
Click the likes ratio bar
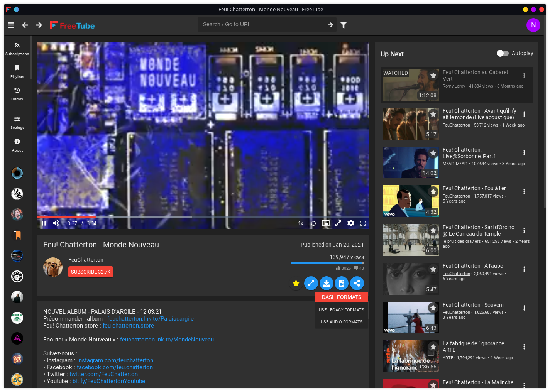327,263
